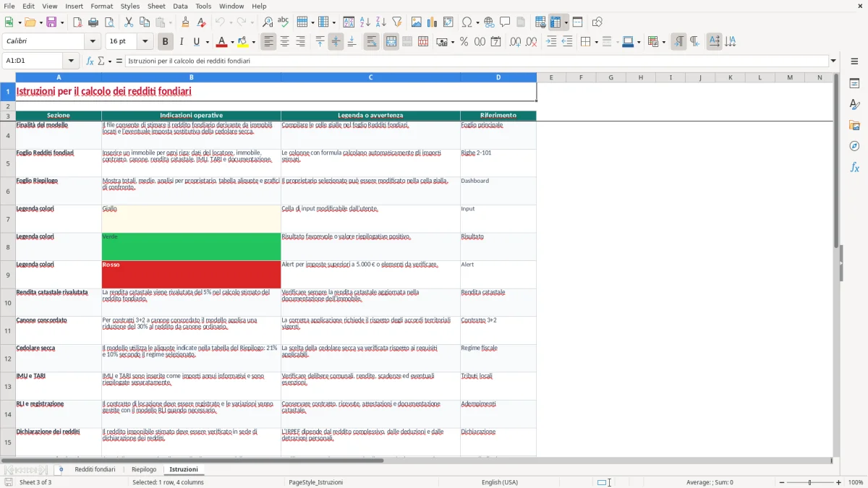The width and height of the screenshot is (868, 488).
Task: Click the Insert Chart icon
Action: [x=433, y=22]
